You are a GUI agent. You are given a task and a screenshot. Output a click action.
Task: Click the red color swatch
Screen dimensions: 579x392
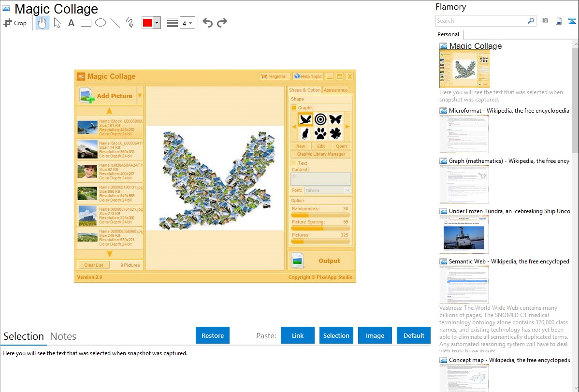click(147, 23)
